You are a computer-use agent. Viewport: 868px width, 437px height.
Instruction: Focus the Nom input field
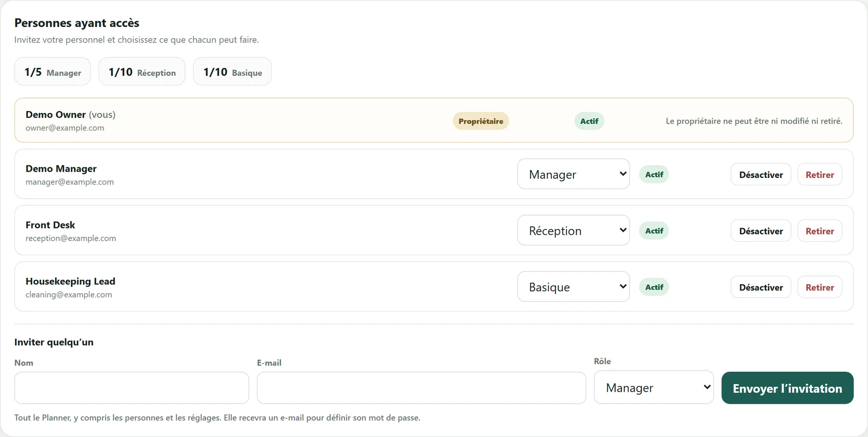132,388
